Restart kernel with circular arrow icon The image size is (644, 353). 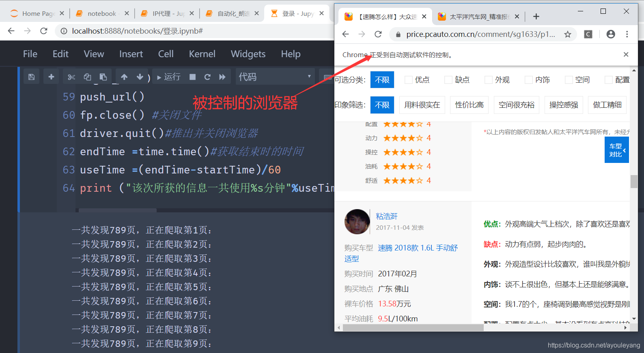pyautogui.click(x=207, y=77)
